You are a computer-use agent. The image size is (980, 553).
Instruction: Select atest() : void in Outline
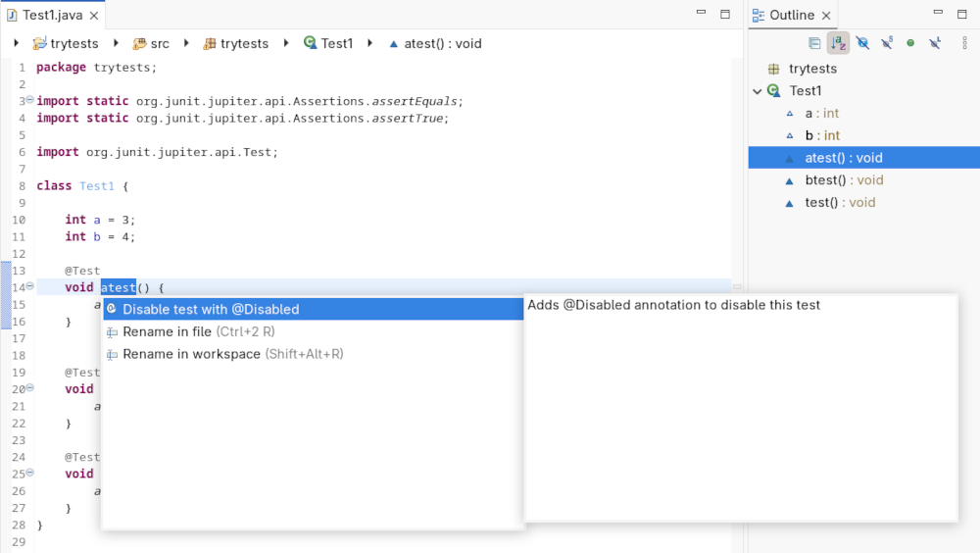pyautogui.click(x=864, y=158)
